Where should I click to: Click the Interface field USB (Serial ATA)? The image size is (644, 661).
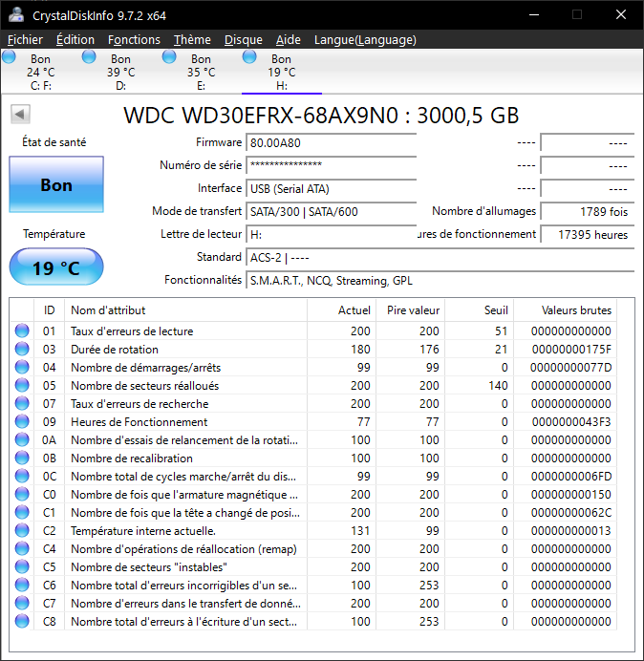331,188
